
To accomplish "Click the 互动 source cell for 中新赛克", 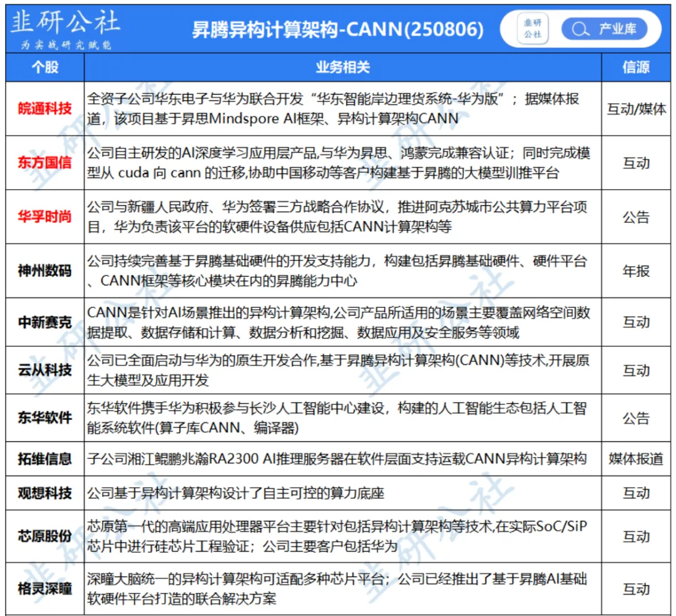I will pos(636,322).
